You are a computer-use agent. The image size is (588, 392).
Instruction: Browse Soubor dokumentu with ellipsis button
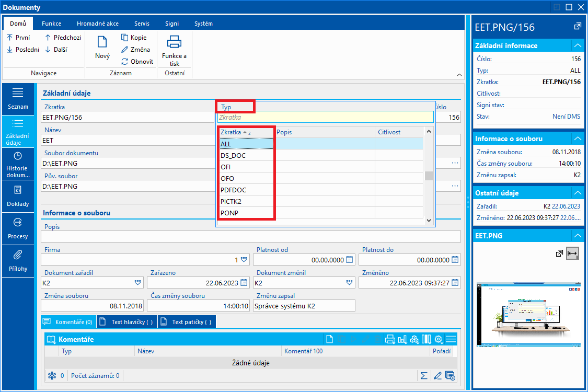(x=455, y=163)
